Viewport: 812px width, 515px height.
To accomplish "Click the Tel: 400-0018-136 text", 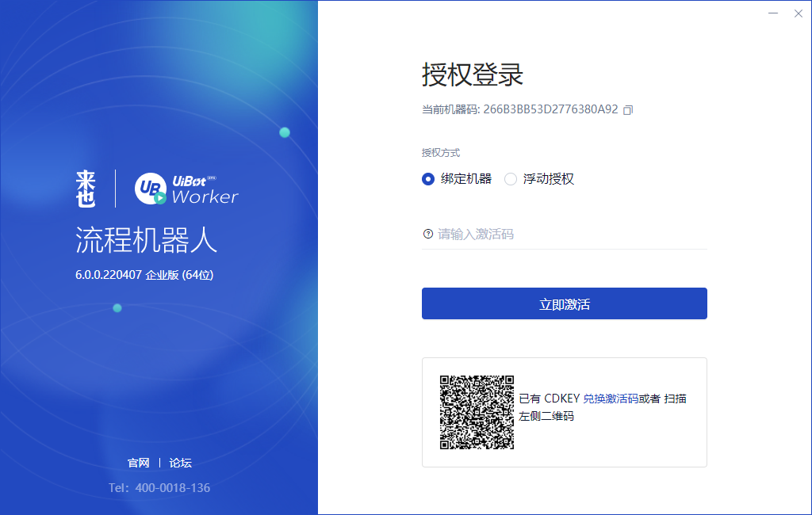I will tap(159, 487).
